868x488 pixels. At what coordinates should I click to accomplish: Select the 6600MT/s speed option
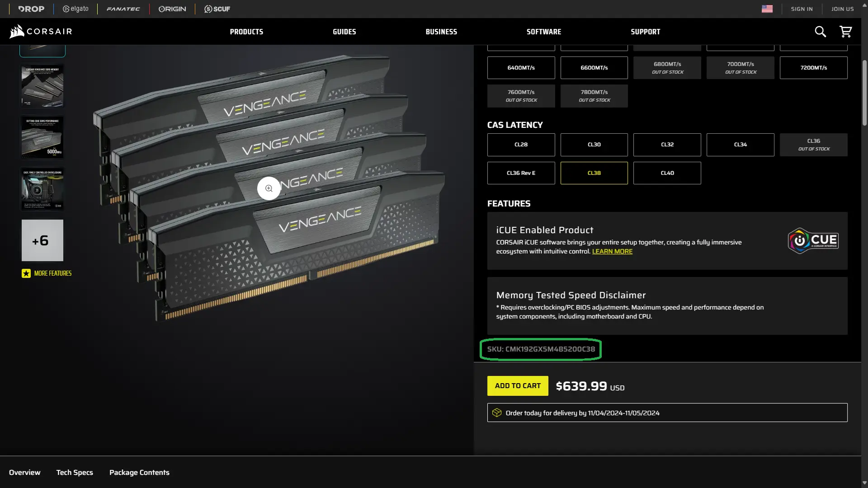594,68
